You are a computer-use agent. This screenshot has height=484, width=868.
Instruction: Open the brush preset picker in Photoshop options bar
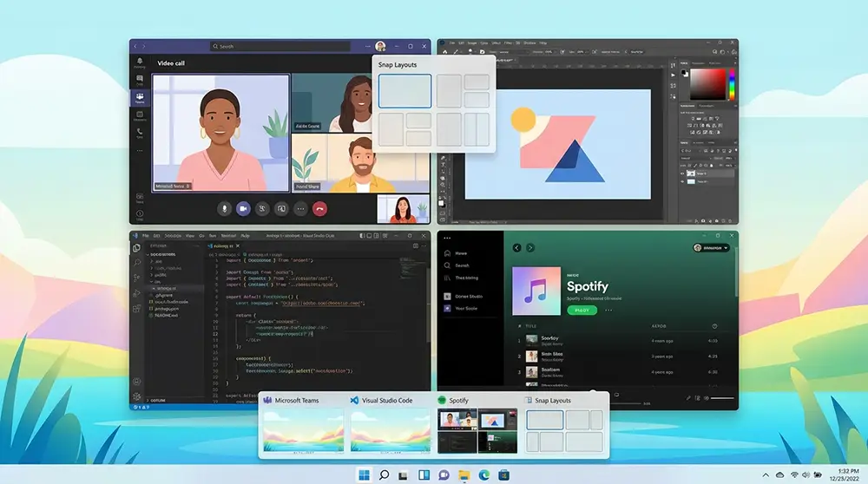[471, 52]
